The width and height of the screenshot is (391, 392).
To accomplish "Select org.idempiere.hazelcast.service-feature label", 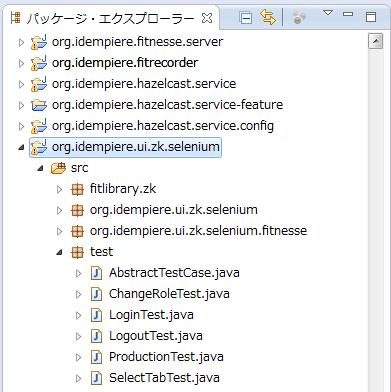I will pyautogui.click(x=167, y=105).
